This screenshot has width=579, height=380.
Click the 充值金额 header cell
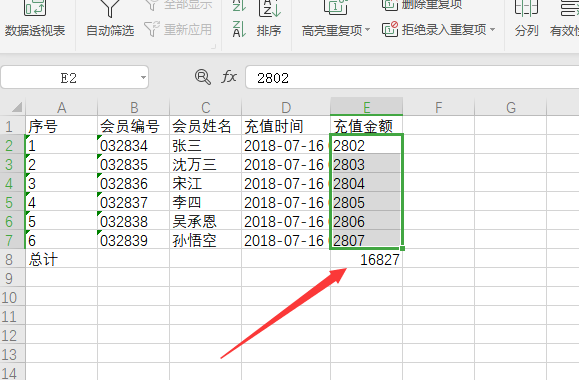[x=366, y=126]
